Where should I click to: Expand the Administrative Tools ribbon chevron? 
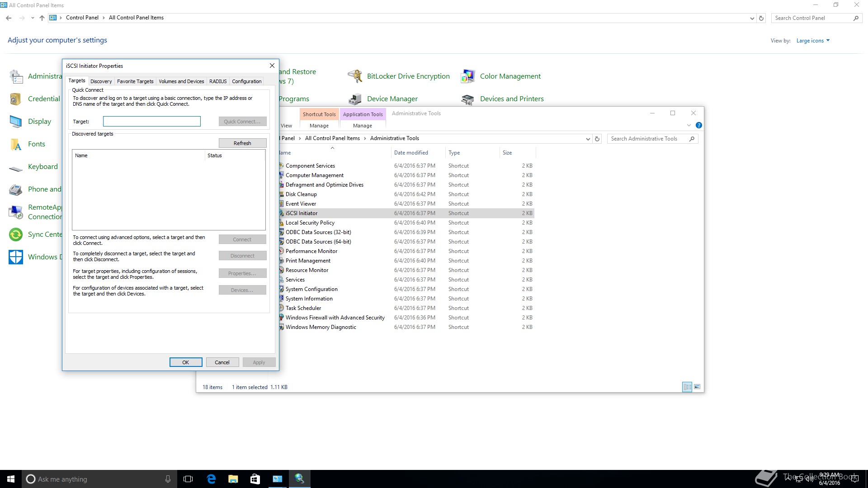click(689, 125)
